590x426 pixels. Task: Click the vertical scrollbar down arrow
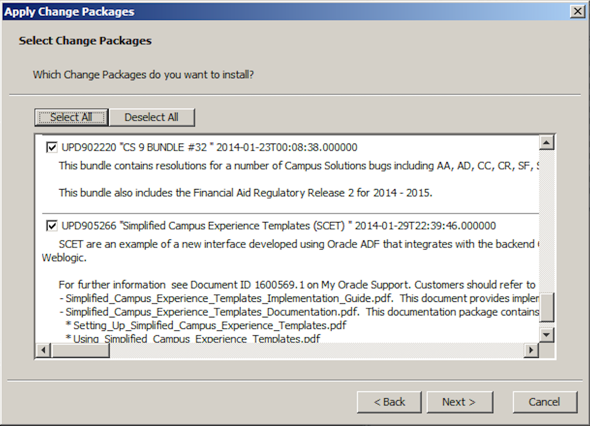click(546, 335)
